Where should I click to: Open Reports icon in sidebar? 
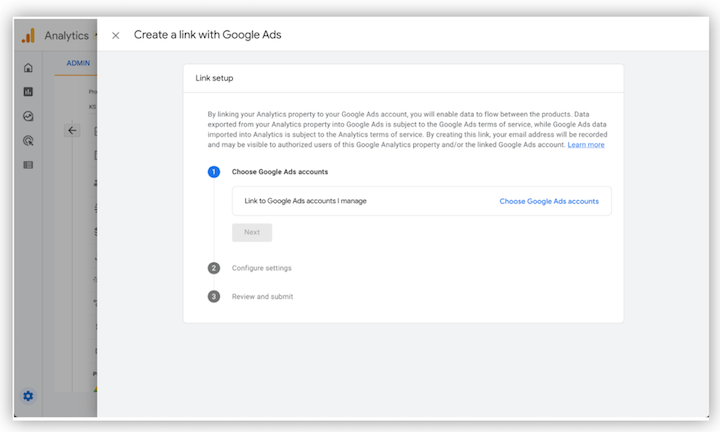28,92
